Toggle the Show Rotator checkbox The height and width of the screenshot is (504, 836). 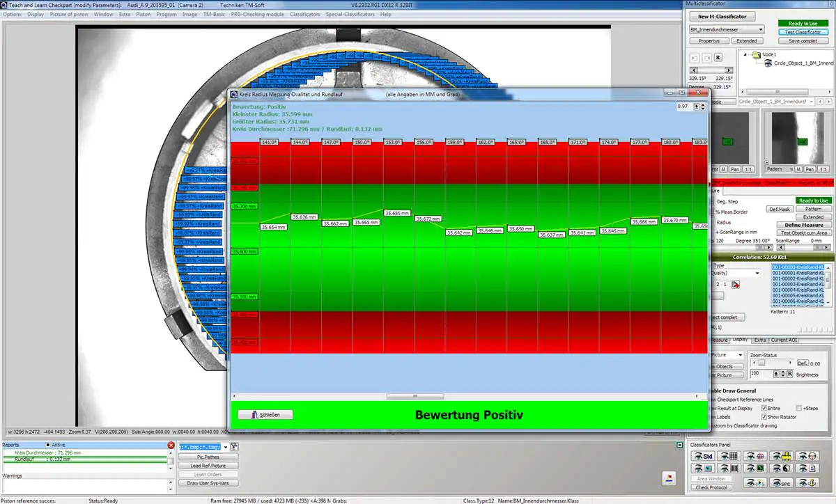tap(764, 417)
